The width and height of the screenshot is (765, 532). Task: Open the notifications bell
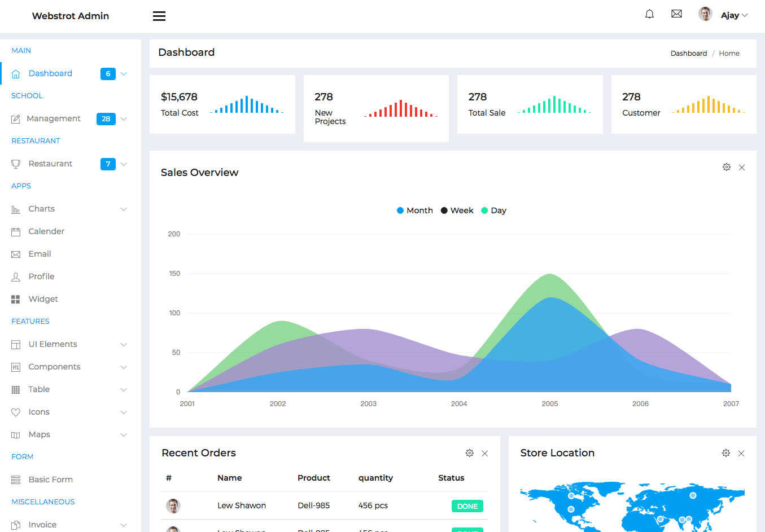[649, 14]
